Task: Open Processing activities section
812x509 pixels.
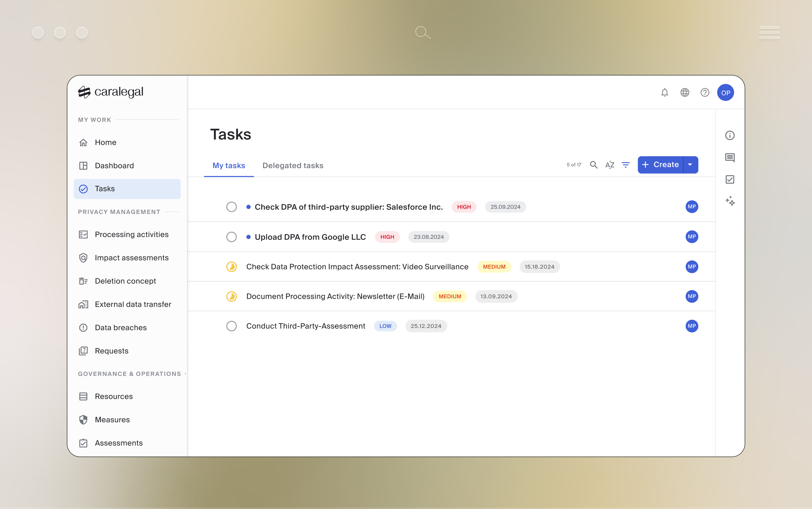Action: point(127,234)
